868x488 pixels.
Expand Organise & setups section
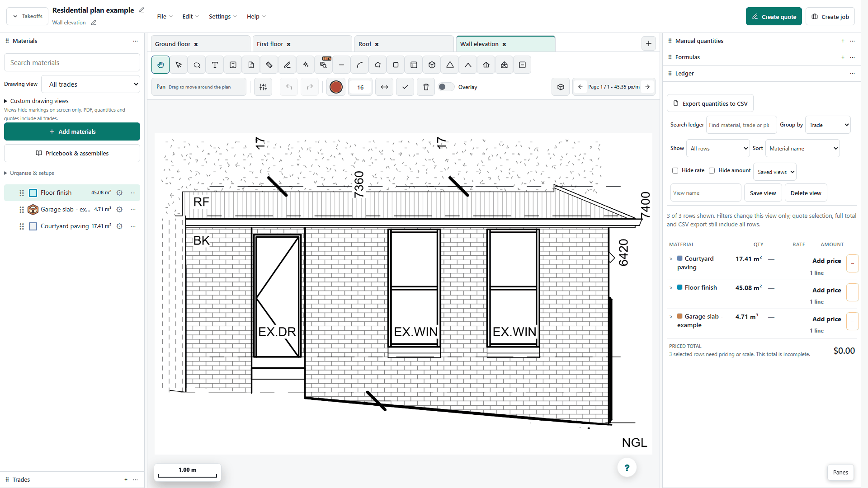[29, 173]
